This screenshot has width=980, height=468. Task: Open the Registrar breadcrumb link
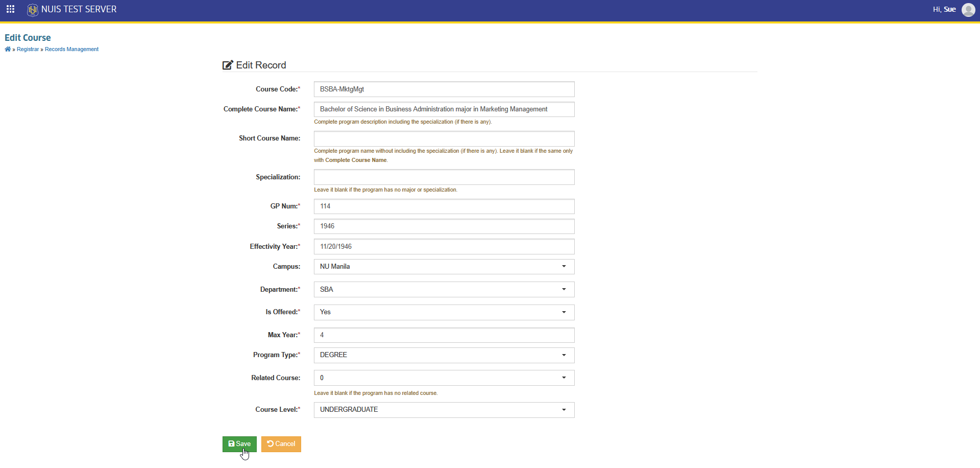(x=28, y=50)
